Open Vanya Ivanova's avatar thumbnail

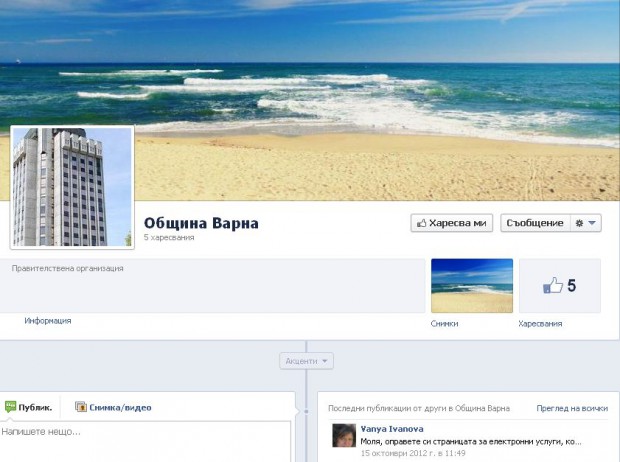(x=344, y=435)
